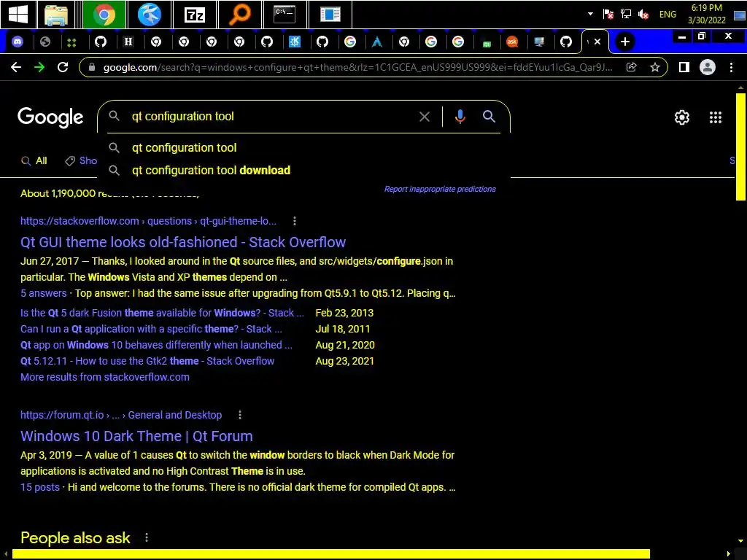This screenshot has height=560, width=747.
Task: Switch to the green dots tab
Action: 71,42
